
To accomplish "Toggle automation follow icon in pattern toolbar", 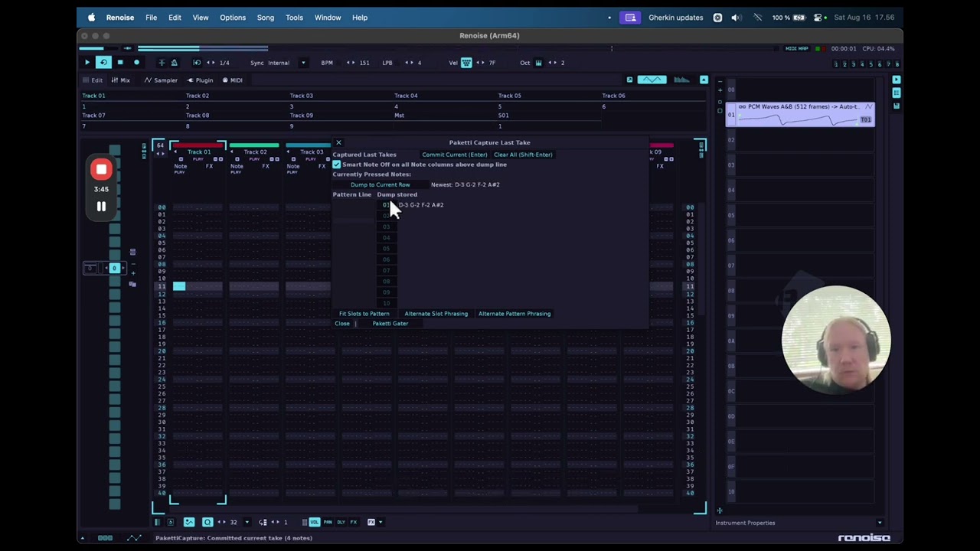I will coord(189,522).
